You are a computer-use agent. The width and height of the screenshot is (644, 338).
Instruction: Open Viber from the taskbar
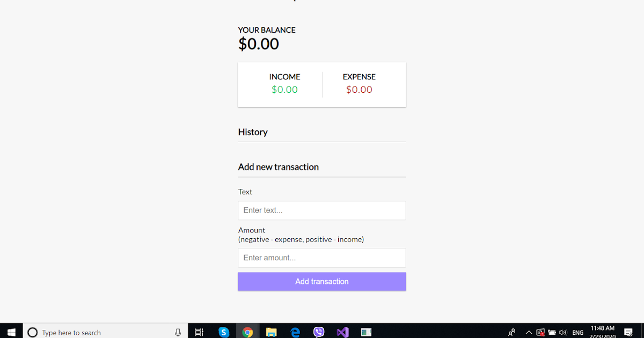pos(318,332)
